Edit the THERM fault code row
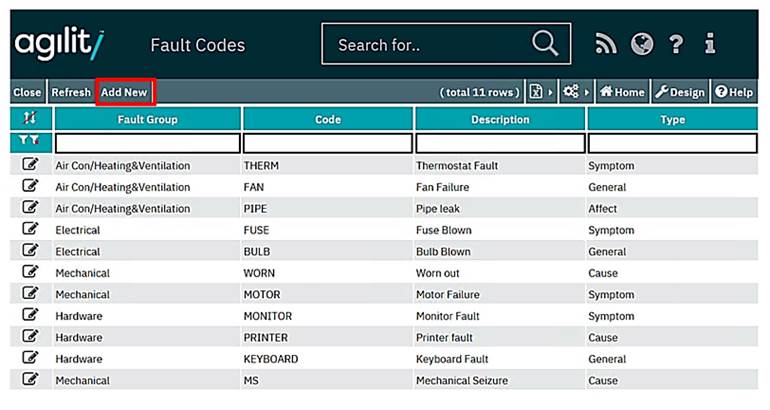The height and width of the screenshot is (410, 770). [30, 165]
